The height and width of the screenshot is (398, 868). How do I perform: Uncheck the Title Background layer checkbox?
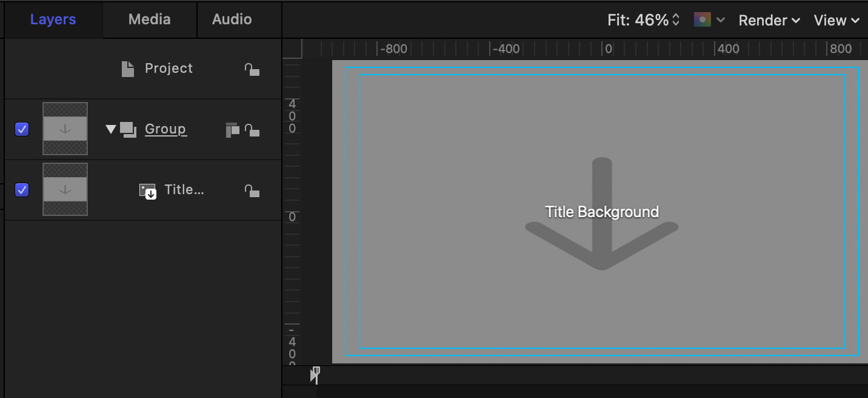point(22,190)
